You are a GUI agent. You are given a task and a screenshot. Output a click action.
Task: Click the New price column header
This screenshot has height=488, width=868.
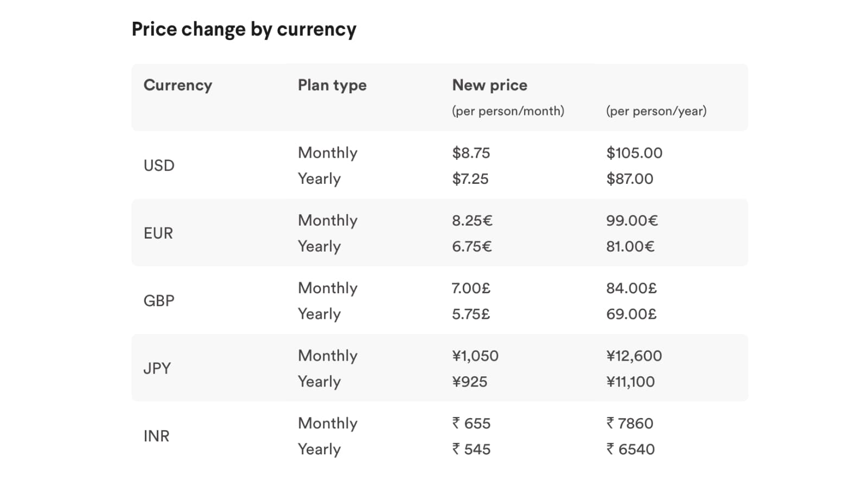[489, 85]
